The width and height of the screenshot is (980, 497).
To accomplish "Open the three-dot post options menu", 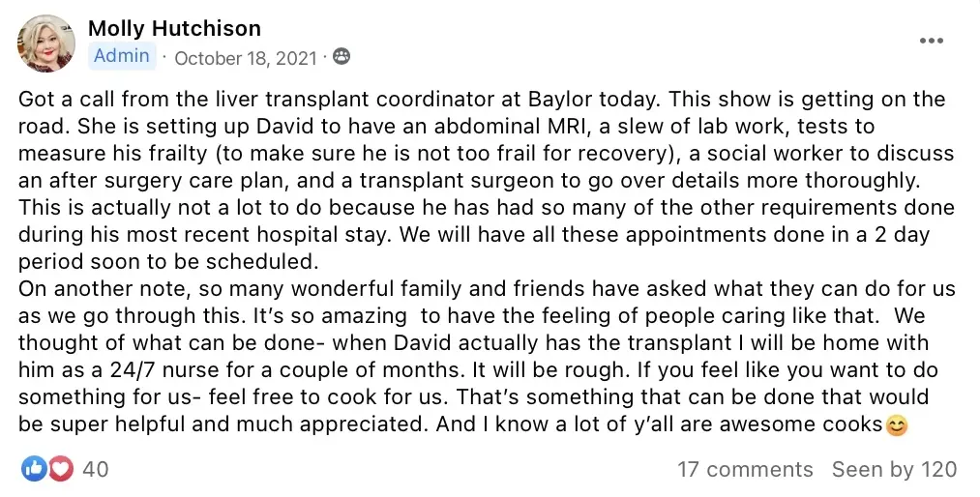I will (932, 42).
